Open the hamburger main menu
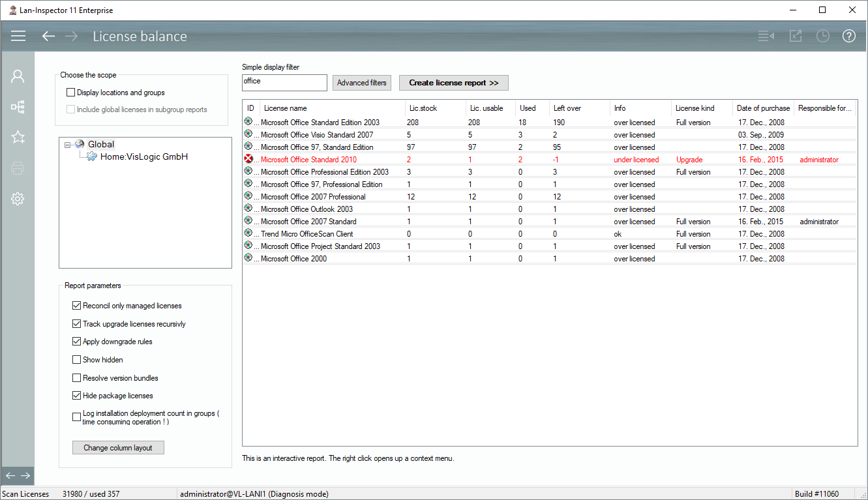Screen dimensions: 868x500 pyautogui.click(x=18, y=36)
